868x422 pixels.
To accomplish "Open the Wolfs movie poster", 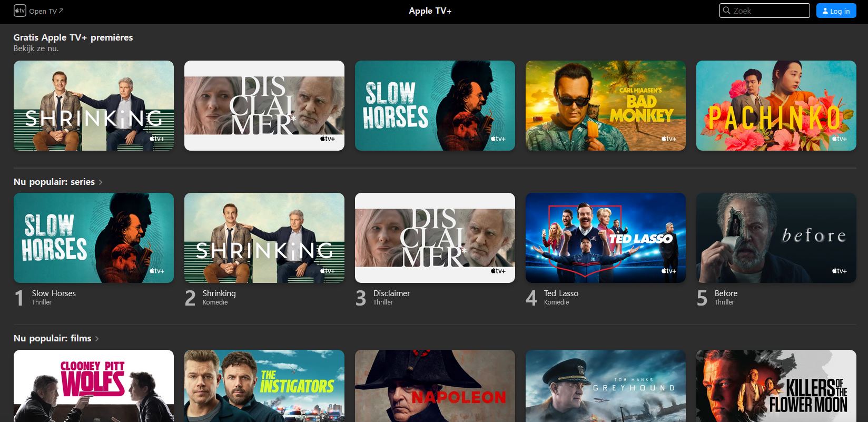I will [94, 386].
